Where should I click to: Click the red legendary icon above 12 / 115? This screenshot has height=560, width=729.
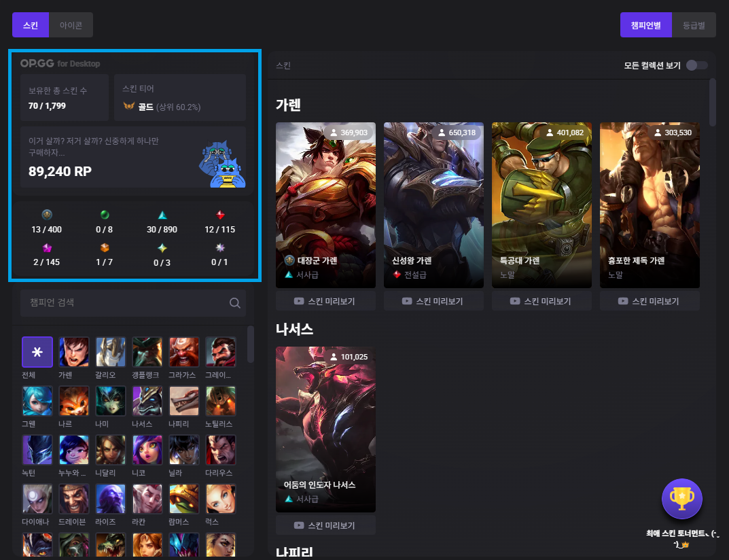point(220,215)
